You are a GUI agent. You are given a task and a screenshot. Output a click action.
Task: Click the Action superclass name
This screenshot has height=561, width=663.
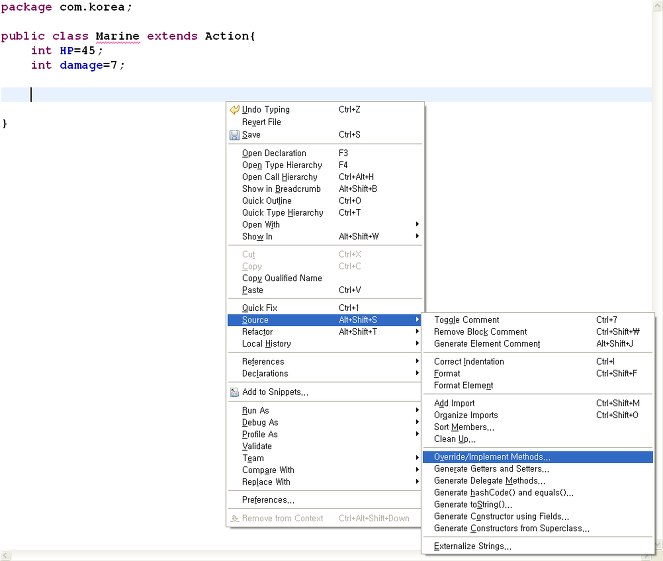pyautogui.click(x=227, y=36)
